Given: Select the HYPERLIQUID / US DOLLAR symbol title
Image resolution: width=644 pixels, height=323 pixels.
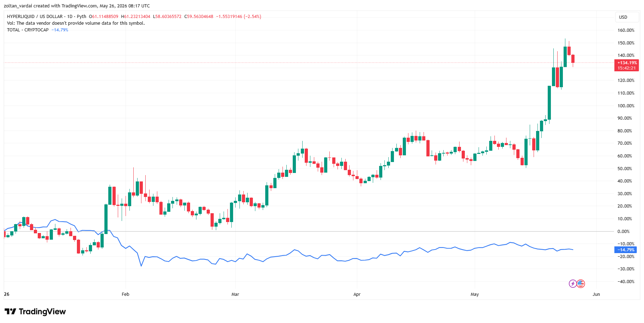Looking at the screenshot, I should click(35, 17).
